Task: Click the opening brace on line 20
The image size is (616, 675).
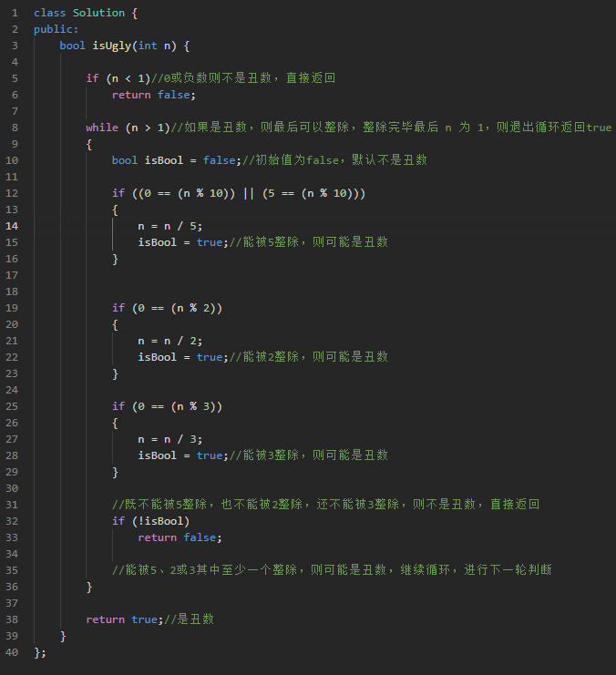Action: [115, 325]
